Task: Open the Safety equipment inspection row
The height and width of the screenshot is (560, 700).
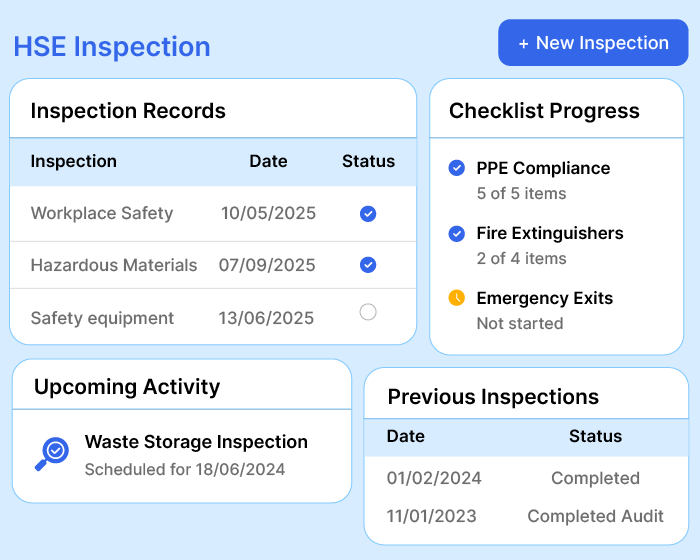Action: pos(102,318)
